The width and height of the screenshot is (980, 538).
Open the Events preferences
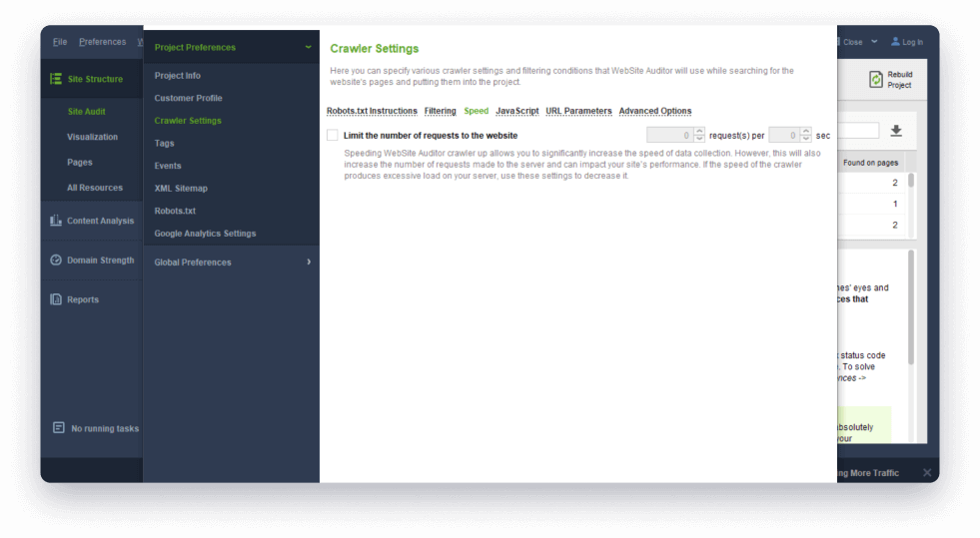[x=168, y=166]
